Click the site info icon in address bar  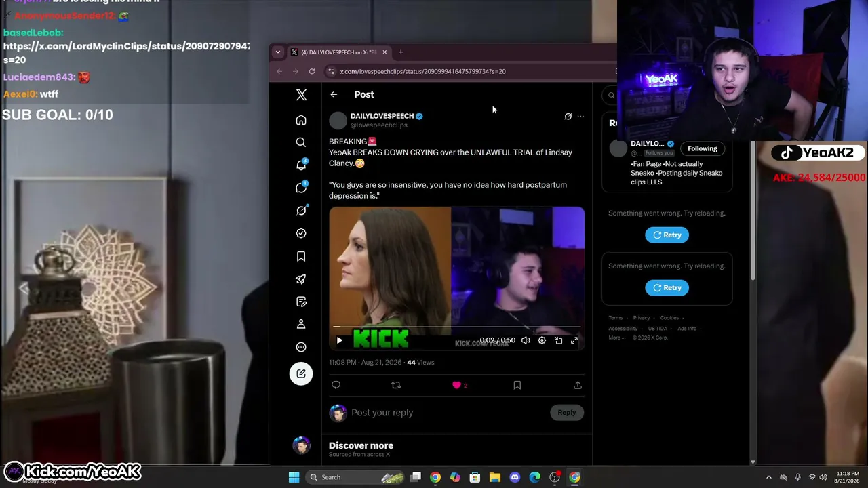331,71
